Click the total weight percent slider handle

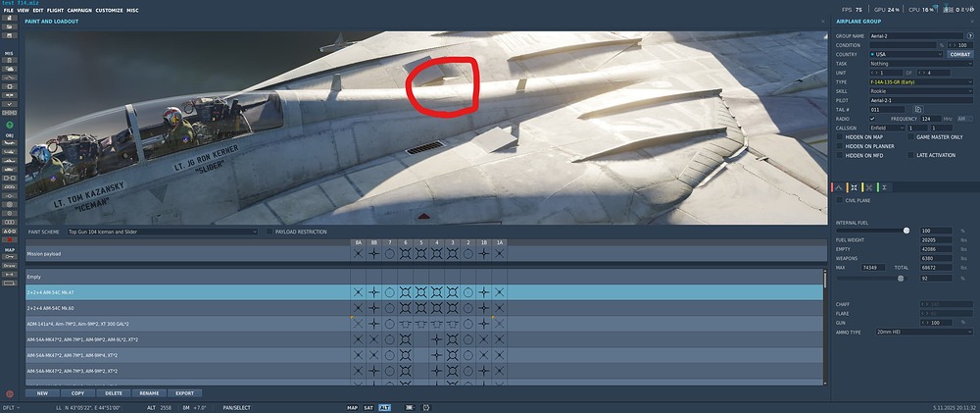pyautogui.click(x=901, y=278)
